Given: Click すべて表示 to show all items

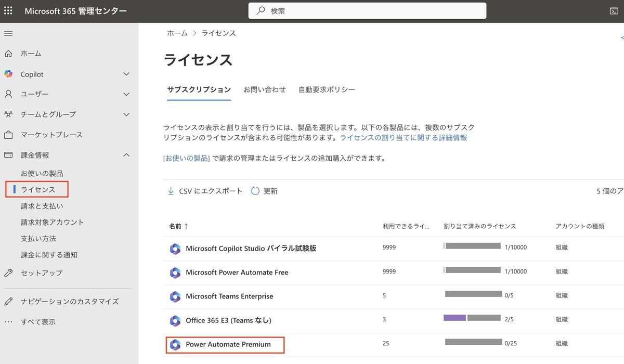Looking at the screenshot, I should pos(38,322).
